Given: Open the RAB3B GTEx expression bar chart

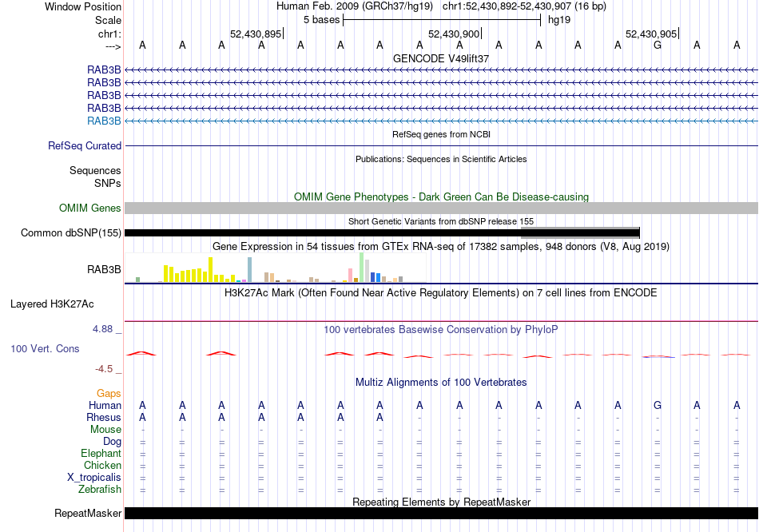Looking at the screenshot, I should (276, 268).
